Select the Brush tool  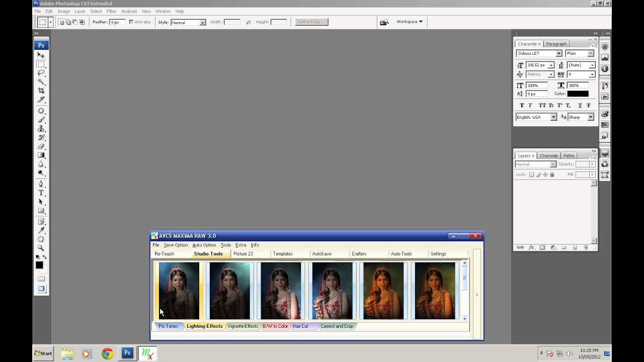(x=41, y=120)
